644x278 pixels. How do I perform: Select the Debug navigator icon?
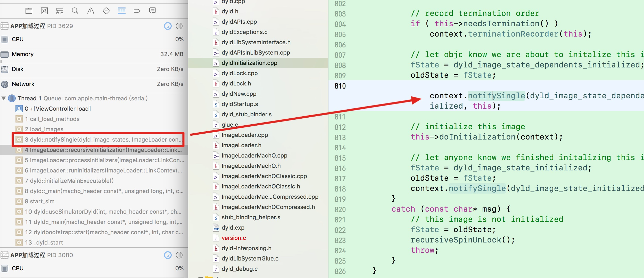coord(121,11)
